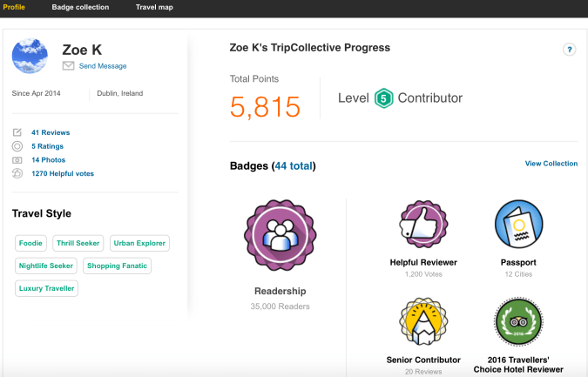View the 1270 Helpful votes link

63,173
